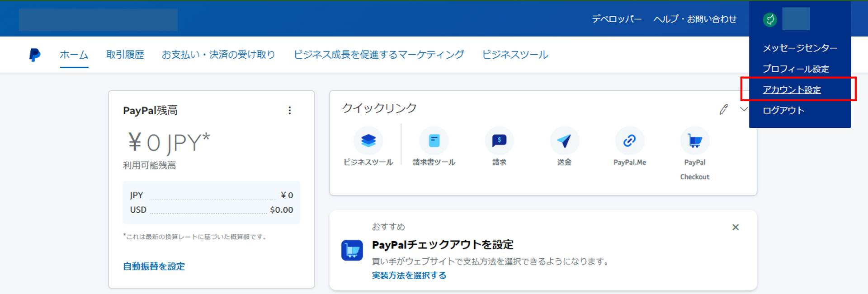The width and height of the screenshot is (868, 294).
Task: Switch to the ビジネスツール navigation tab
Action: [x=515, y=55]
